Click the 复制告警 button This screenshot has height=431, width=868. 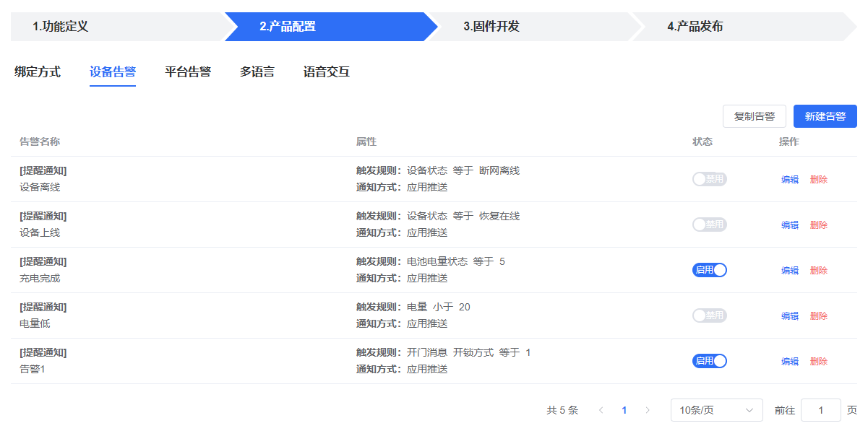[x=754, y=116]
